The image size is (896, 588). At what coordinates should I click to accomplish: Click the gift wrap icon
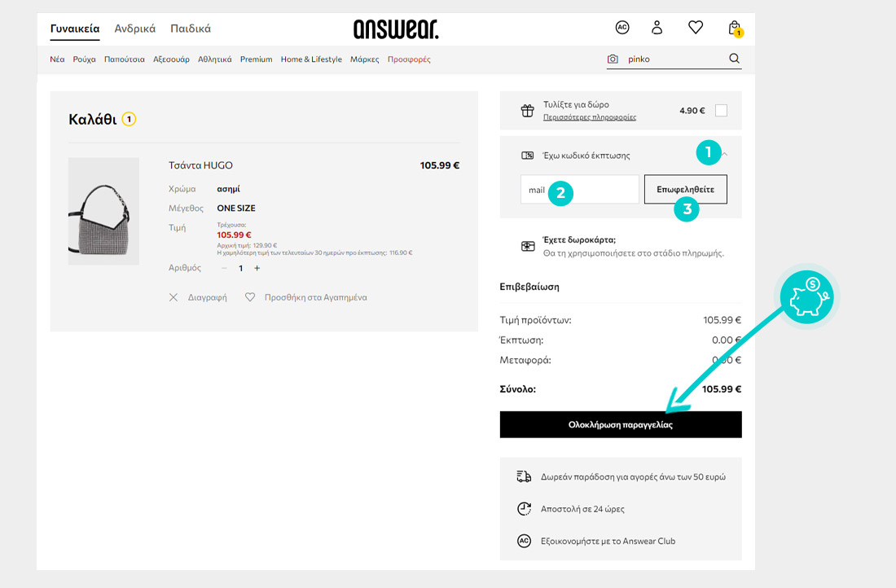pyautogui.click(x=528, y=110)
